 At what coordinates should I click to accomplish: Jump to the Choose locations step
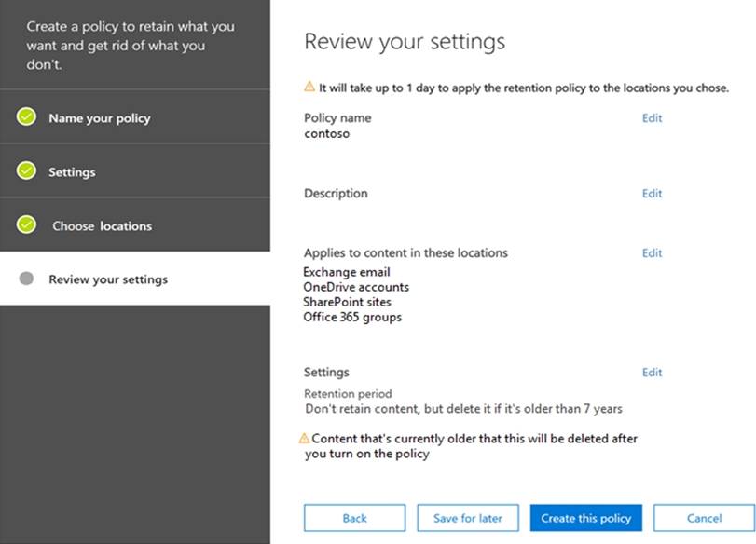pos(102,226)
